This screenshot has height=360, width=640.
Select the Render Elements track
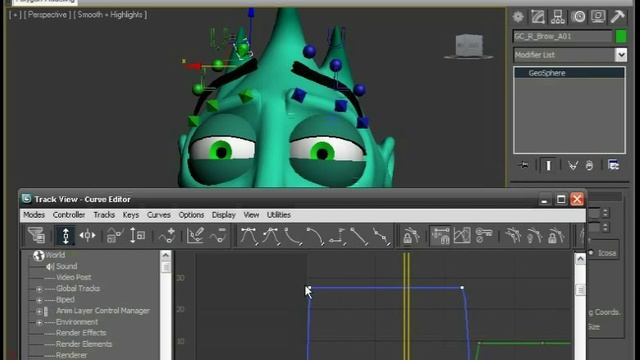pyautogui.click(x=84, y=344)
